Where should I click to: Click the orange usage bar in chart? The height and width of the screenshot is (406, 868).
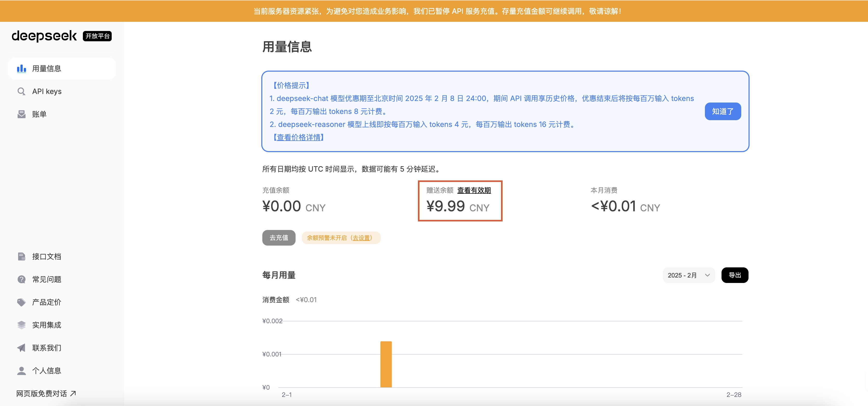click(386, 364)
